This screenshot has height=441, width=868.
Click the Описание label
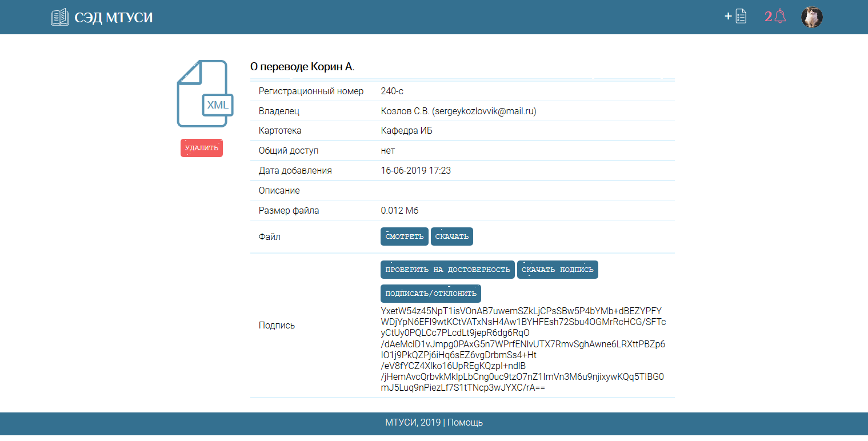pos(279,190)
